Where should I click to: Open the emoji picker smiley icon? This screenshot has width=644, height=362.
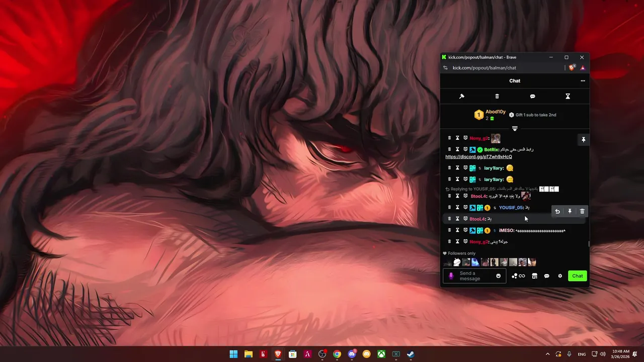499,276
